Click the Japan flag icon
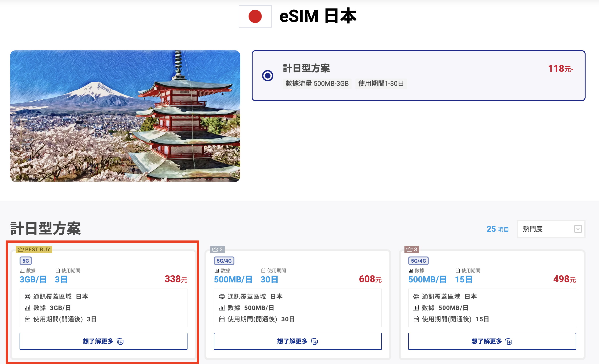The width and height of the screenshot is (599, 364). [x=255, y=16]
